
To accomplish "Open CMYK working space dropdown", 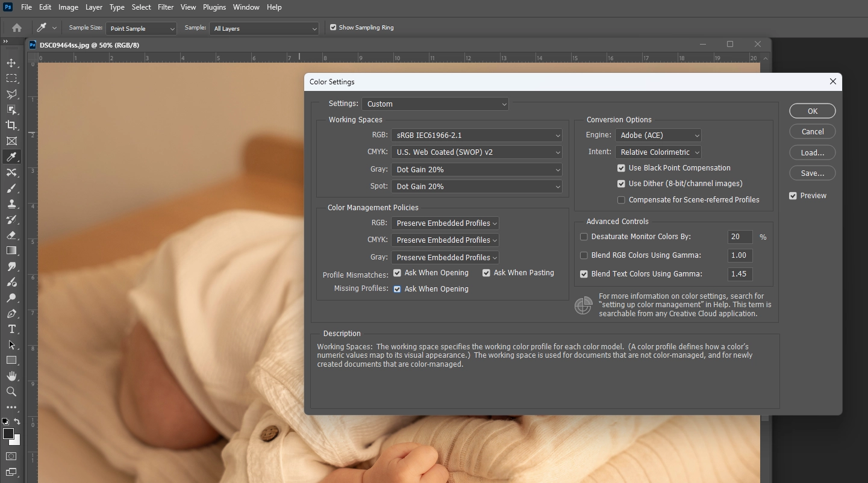I will tap(476, 152).
